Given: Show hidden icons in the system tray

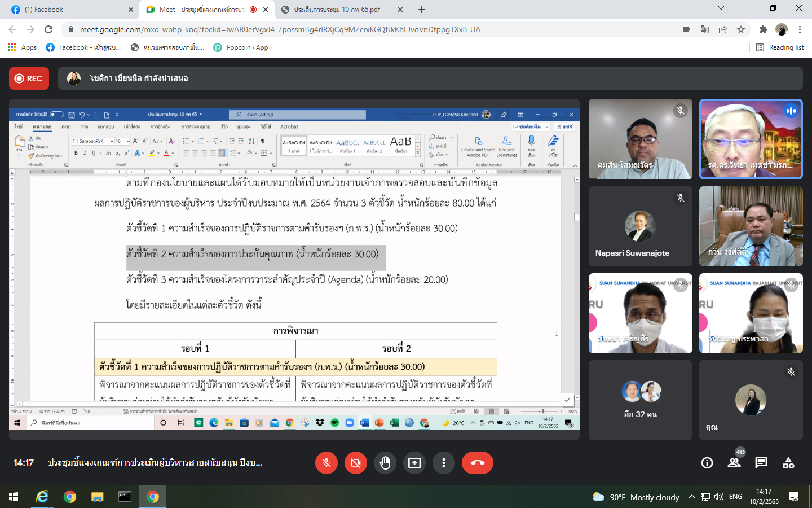Looking at the screenshot, I should 691,497.
